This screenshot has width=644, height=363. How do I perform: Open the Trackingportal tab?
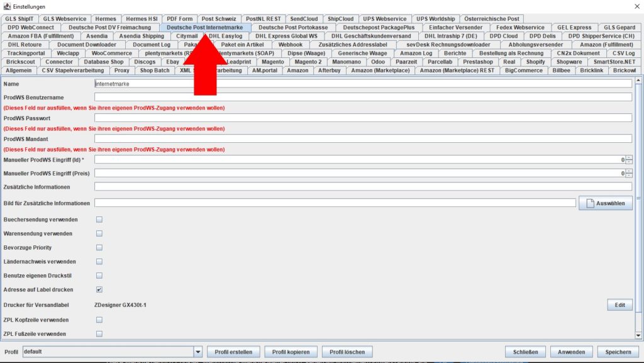click(x=26, y=53)
